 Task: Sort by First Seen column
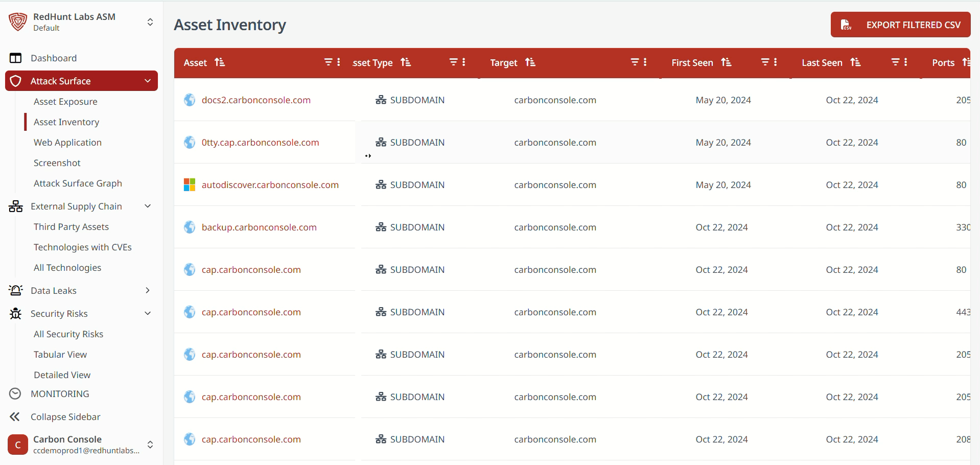727,62
